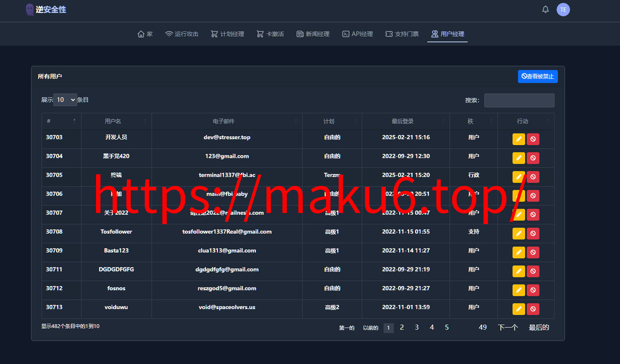Viewport: 620px width, 364px height.
Task: Ban voiduwu with red icon
Action: click(533, 309)
